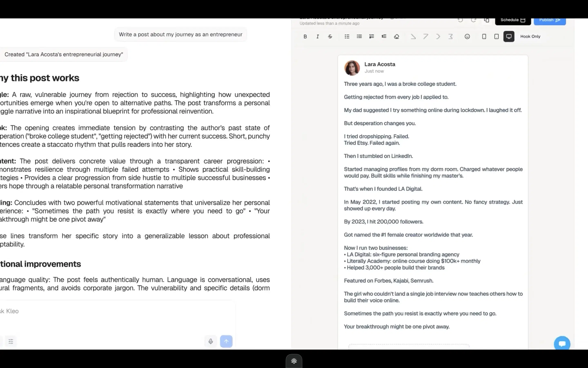Switch to mobile phone preview

pyautogui.click(x=484, y=37)
